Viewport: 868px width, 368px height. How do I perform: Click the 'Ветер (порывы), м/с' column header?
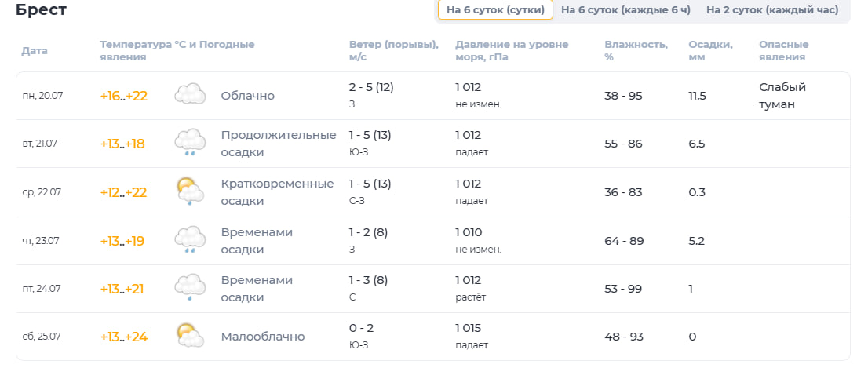(x=394, y=51)
